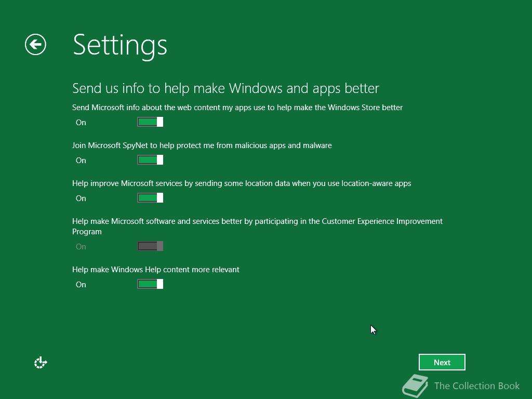
Task: Click text "Help make Windows Help content more relevant"
Action: click(156, 270)
